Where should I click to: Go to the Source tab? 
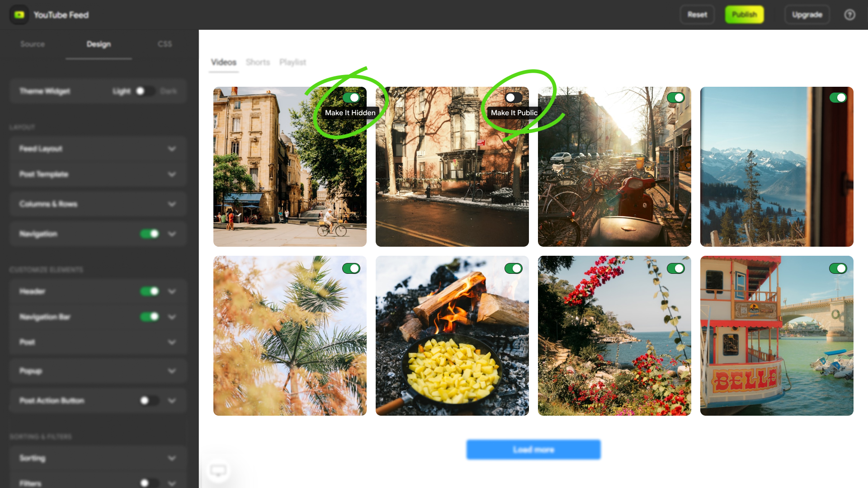click(32, 44)
